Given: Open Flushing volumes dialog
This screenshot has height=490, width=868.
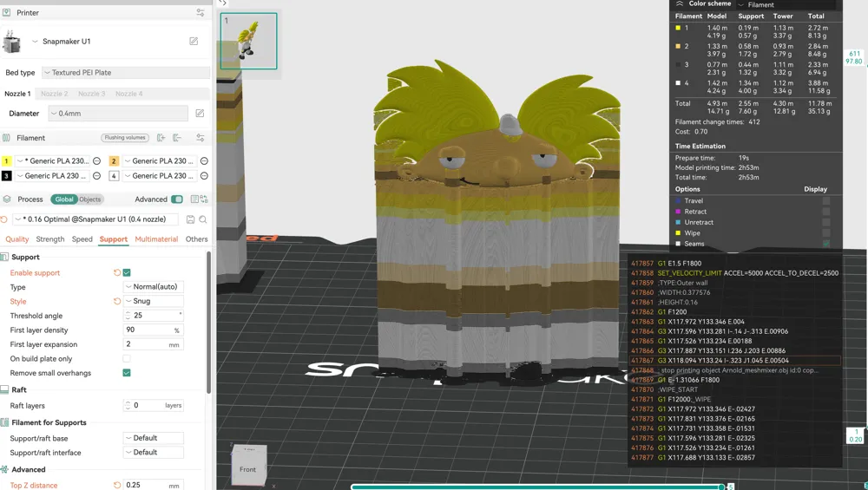Looking at the screenshot, I should 125,138.
